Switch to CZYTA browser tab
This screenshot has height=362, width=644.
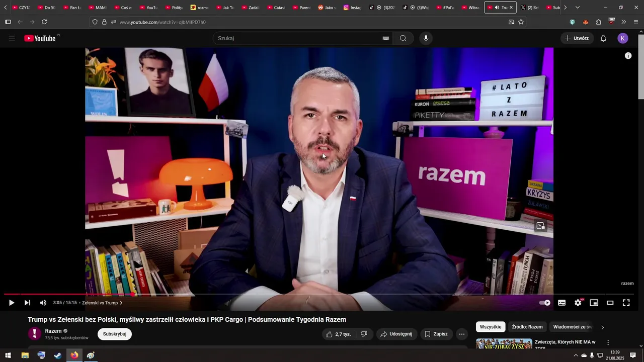[22, 8]
